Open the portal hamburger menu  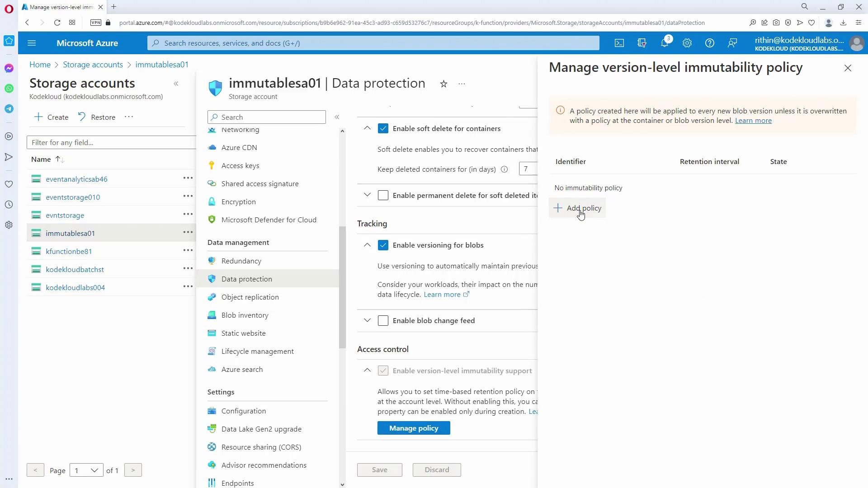[x=32, y=43]
